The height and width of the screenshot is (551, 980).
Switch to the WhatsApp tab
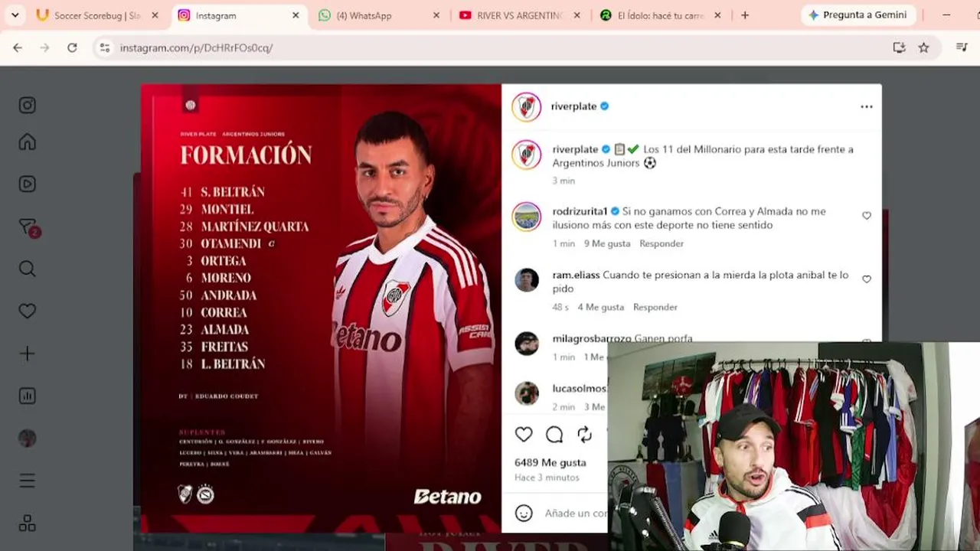379,15
